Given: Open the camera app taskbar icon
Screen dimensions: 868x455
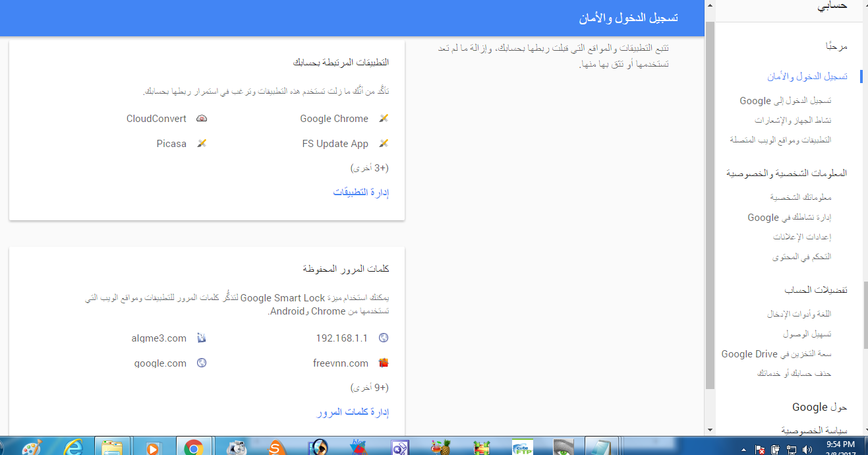Looking at the screenshot, I should 236,447.
